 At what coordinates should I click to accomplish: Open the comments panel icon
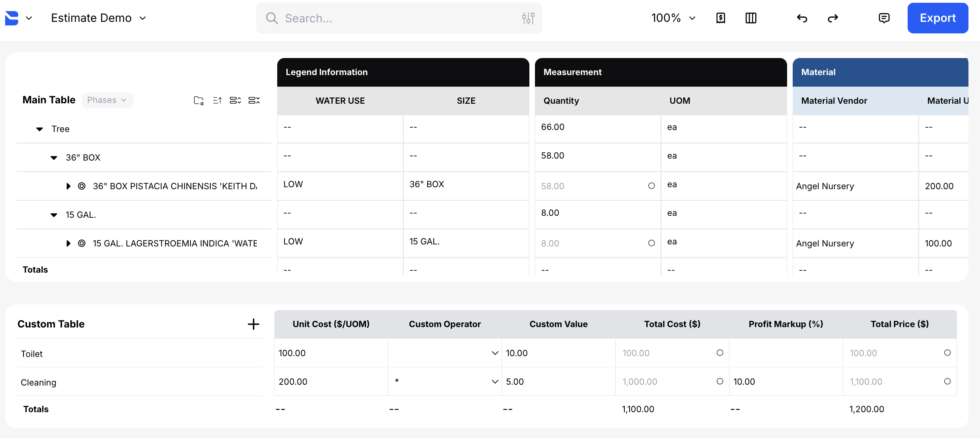(x=884, y=18)
